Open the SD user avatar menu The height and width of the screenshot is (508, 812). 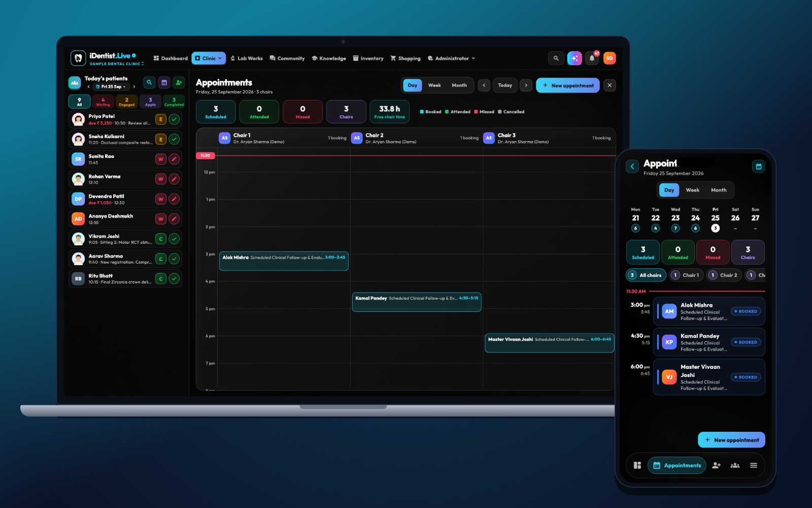[610, 58]
